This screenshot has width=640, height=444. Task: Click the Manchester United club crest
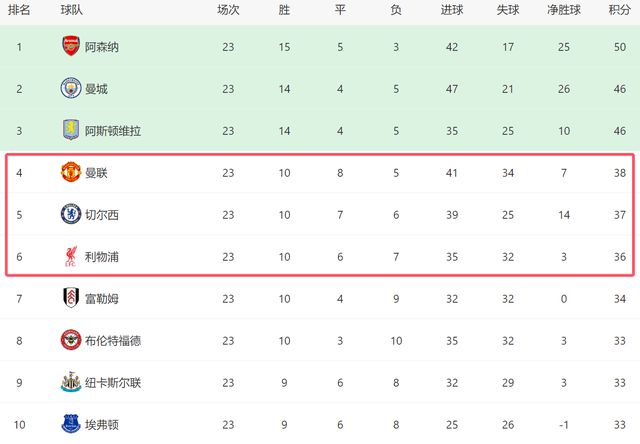coord(70,172)
